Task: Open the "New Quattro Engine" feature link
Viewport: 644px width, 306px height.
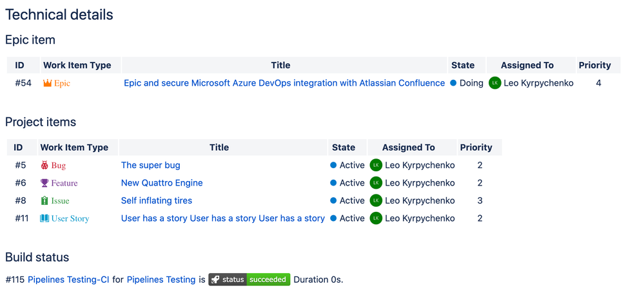Action: (x=162, y=183)
